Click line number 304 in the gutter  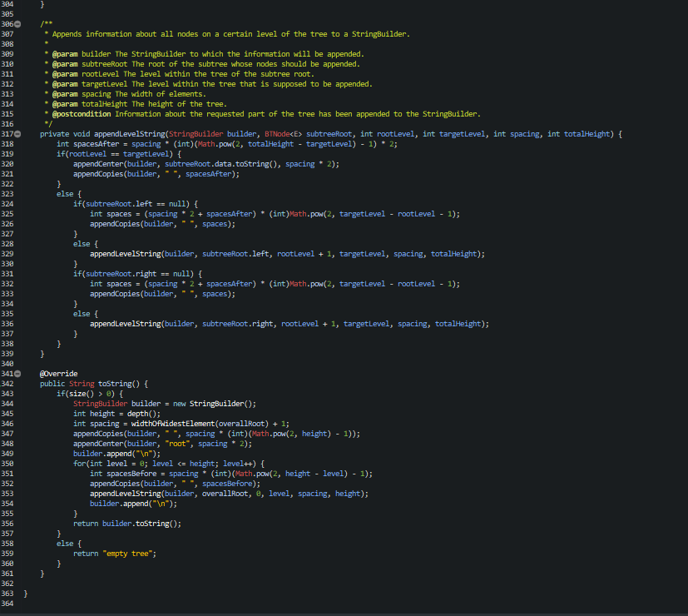[x=7, y=4]
